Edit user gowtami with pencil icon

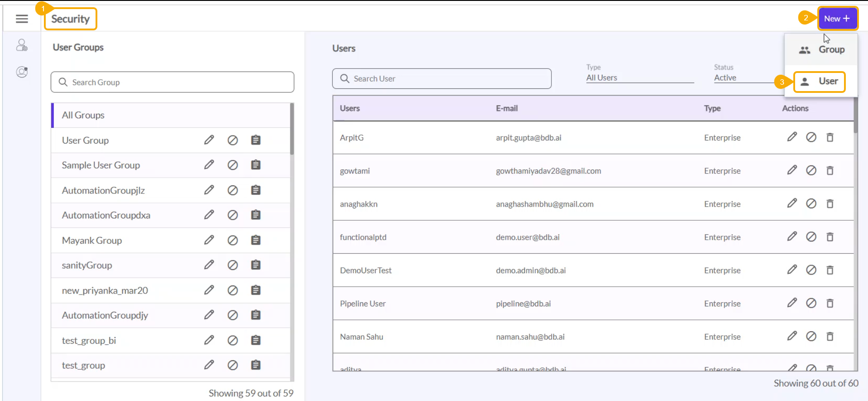(792, 170)
